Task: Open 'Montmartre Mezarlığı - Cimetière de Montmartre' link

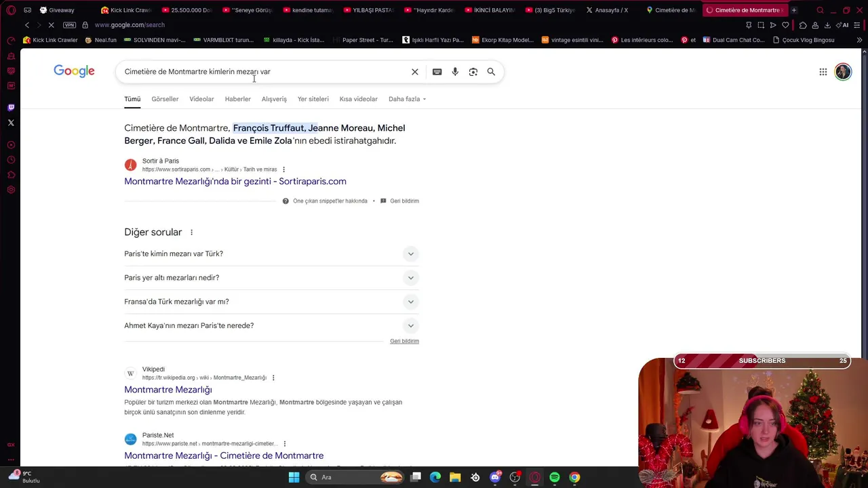Action: point(224,455)
